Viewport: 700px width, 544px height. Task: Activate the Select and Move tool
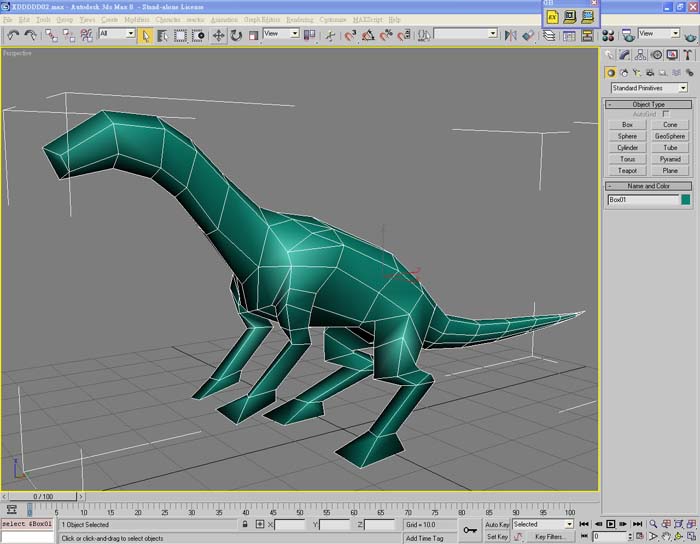tap(218, 35)
